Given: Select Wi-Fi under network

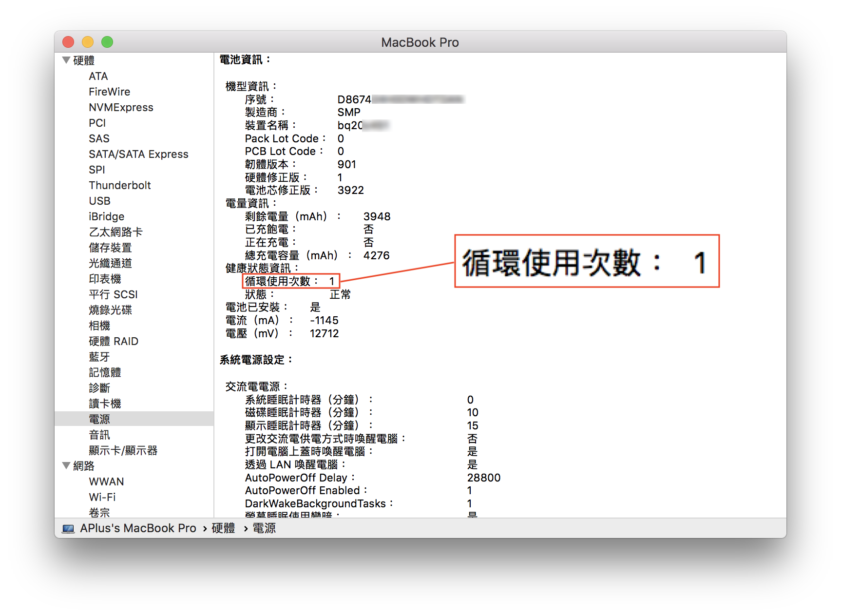Looking at the screenshot, I should 102,497.
